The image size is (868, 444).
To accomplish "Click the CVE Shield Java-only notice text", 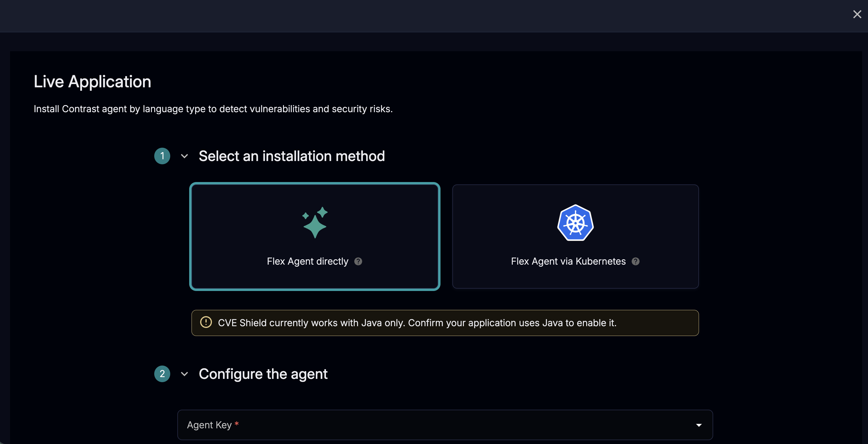I will pyautogui.click(x=417, y=323).
